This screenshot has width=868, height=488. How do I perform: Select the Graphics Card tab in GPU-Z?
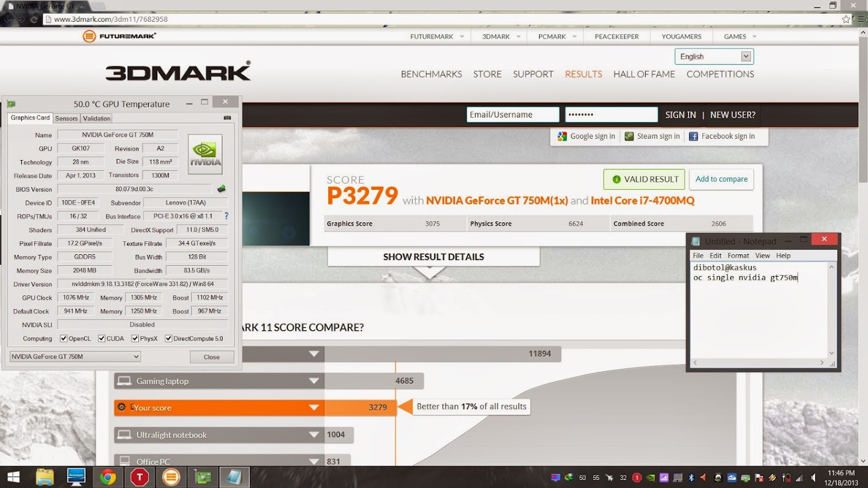pyautogui.click(x=30, y=118)
